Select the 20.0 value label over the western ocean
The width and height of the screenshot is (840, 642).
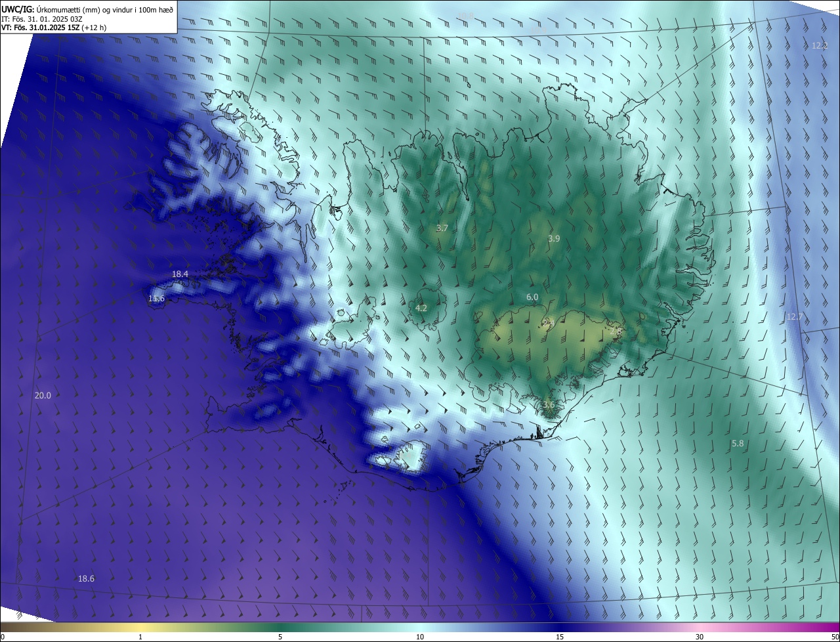click(43, 395)
